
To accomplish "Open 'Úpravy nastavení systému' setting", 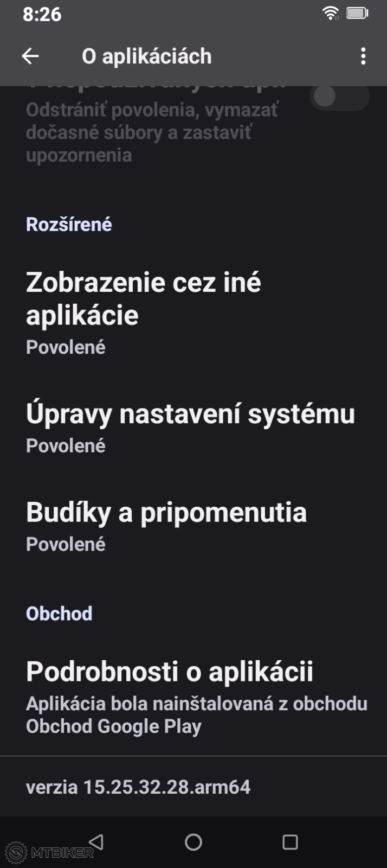I will pyautogui.click(x=190, y=414).
